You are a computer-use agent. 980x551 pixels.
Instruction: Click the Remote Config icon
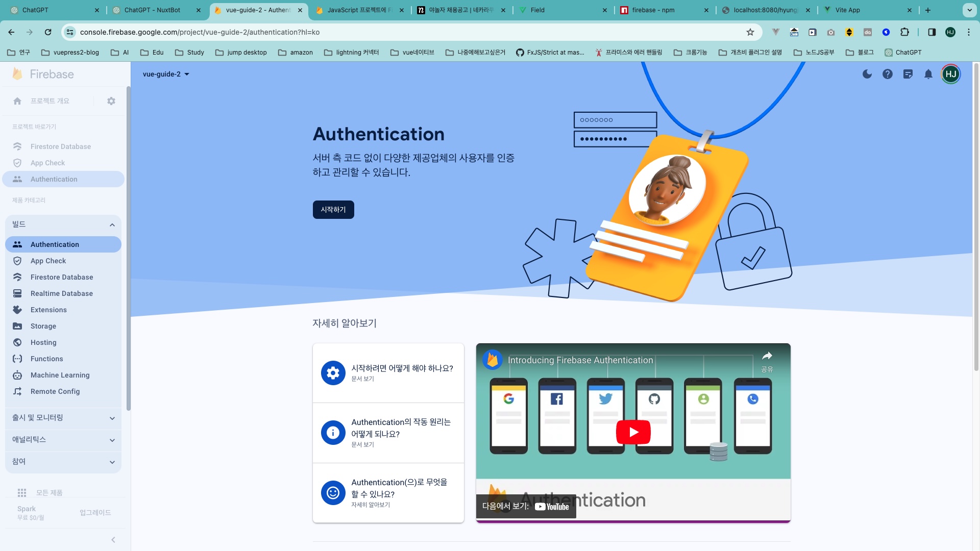pyautogui.click(x=17, y=391)
